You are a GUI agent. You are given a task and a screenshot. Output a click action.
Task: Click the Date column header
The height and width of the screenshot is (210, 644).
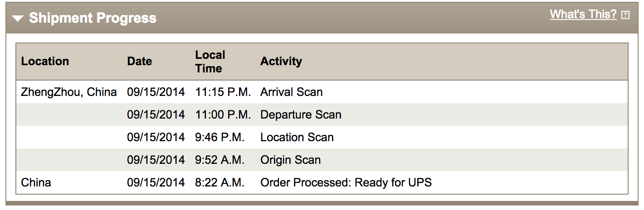coord(139,62)
